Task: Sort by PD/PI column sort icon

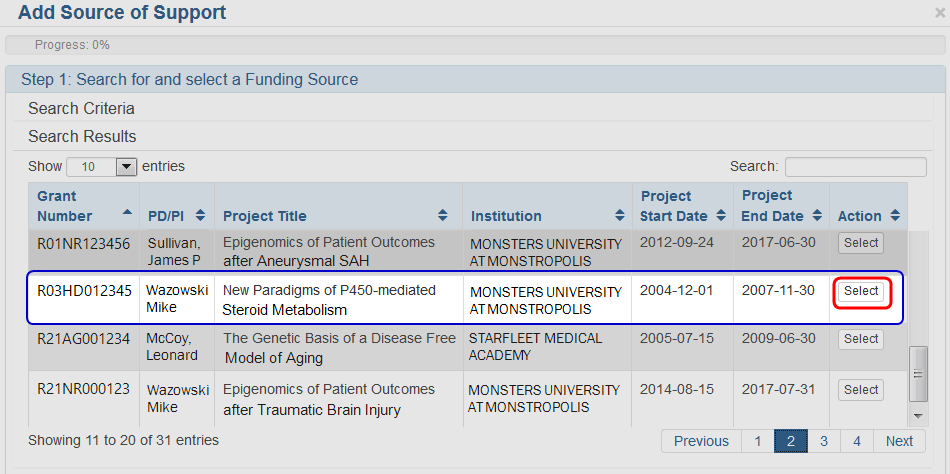Action: click(200, 216)
